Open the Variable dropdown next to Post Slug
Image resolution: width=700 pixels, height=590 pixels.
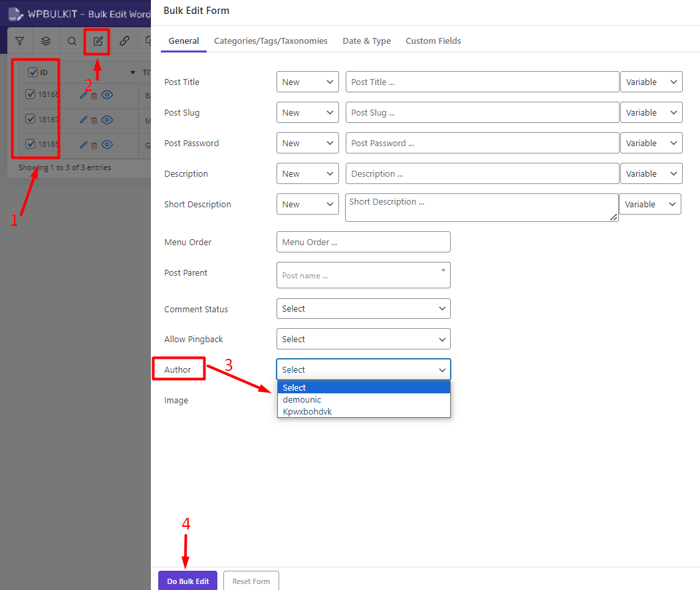(651, 112)
